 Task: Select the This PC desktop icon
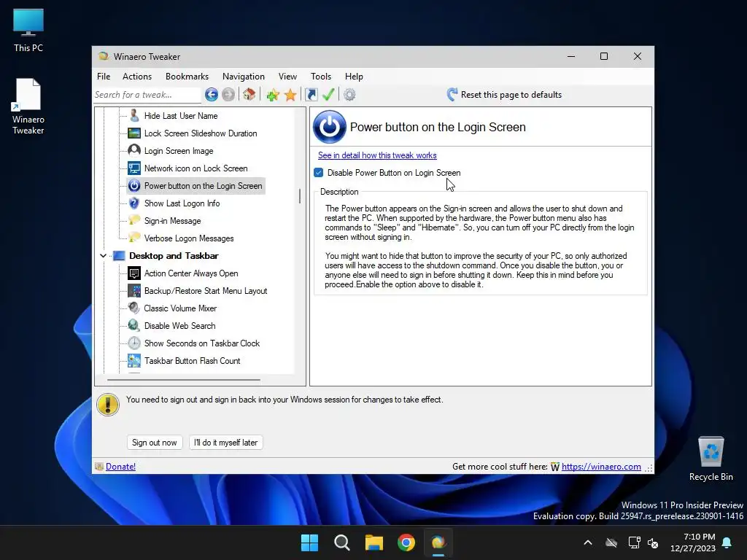(28, 31)
